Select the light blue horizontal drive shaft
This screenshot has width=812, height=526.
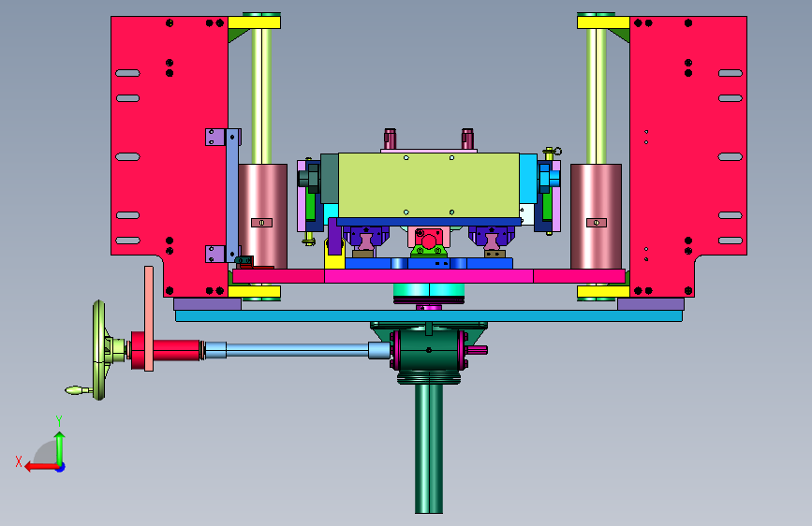(x=297, y=350)
